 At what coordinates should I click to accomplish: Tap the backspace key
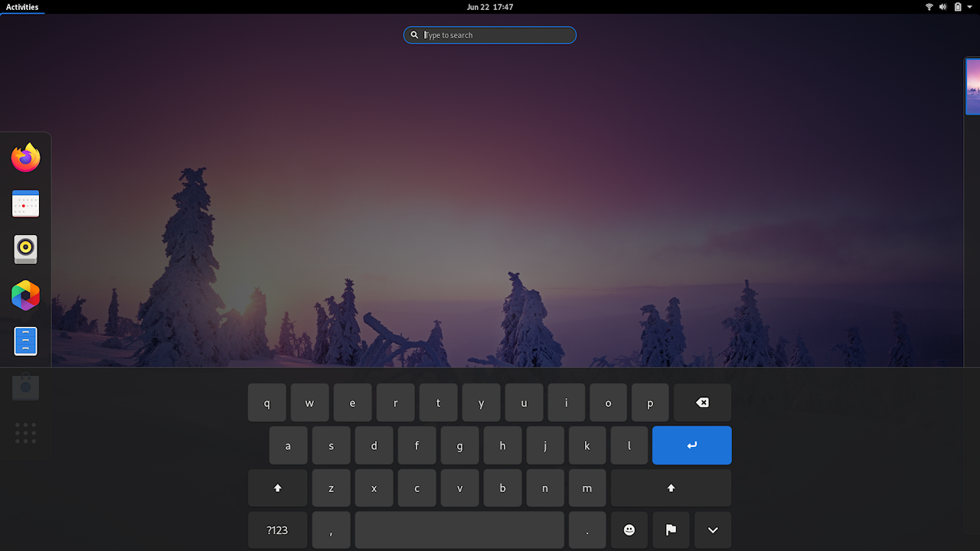click(x=702, y=403)
